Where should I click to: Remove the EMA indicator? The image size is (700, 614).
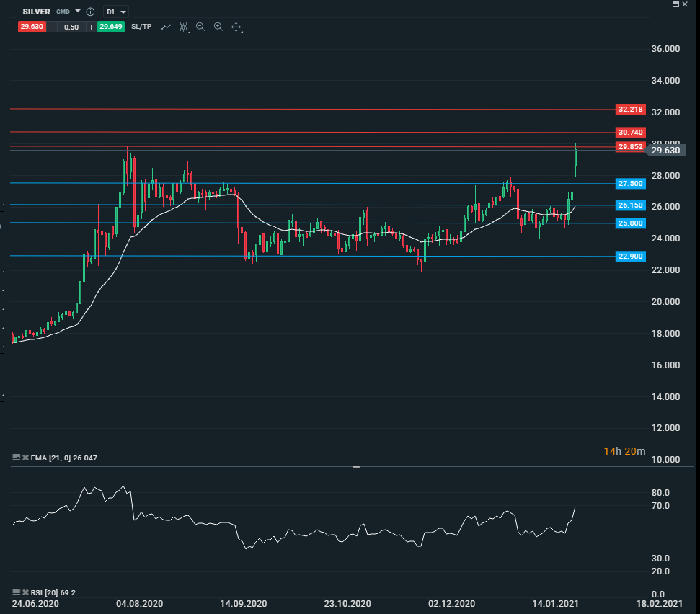(25, 458)
